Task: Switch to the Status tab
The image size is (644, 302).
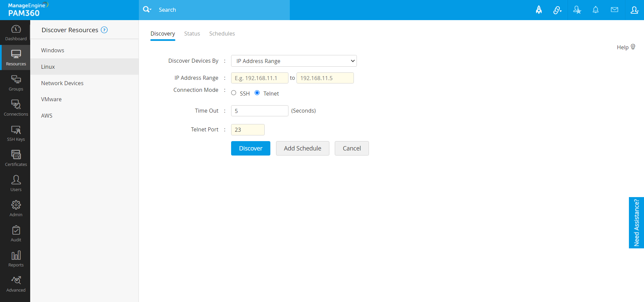Action: (x=192, y=34)
